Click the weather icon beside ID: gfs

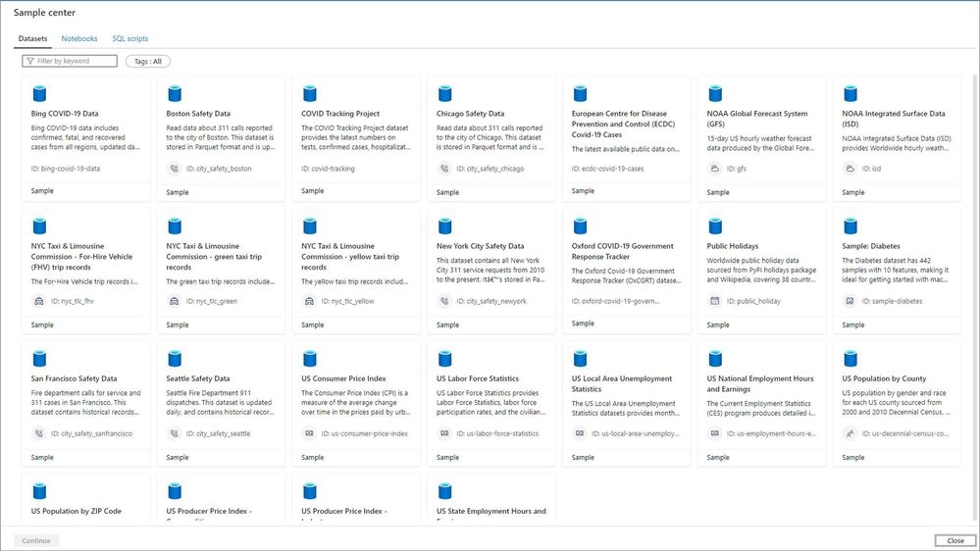pos(714,169)
